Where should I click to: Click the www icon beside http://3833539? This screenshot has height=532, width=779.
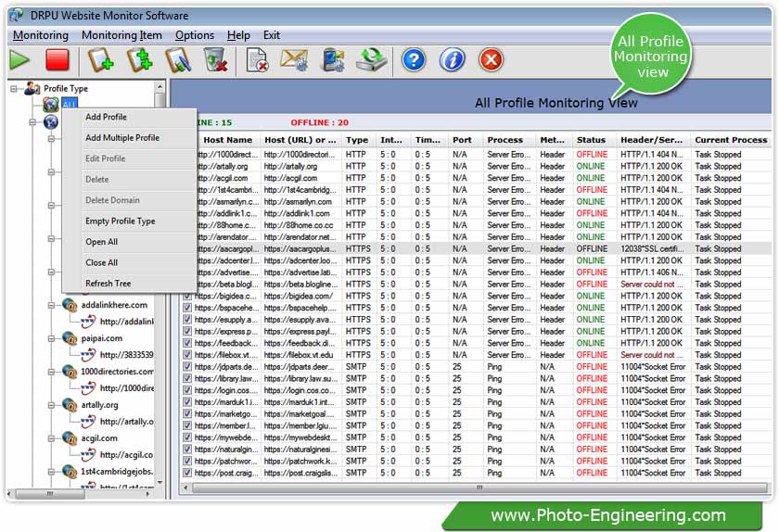pos(88,355)
